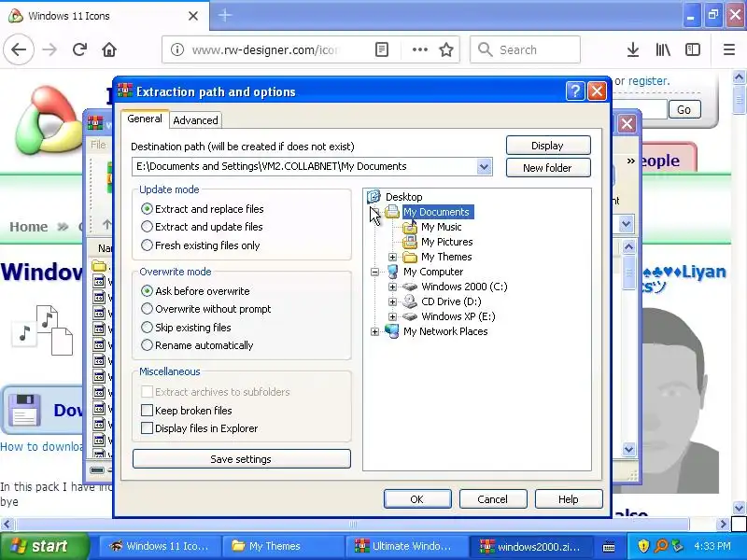The image size is (747, 560).
Task: Select the General tab
Action: (x=145, y=119)
